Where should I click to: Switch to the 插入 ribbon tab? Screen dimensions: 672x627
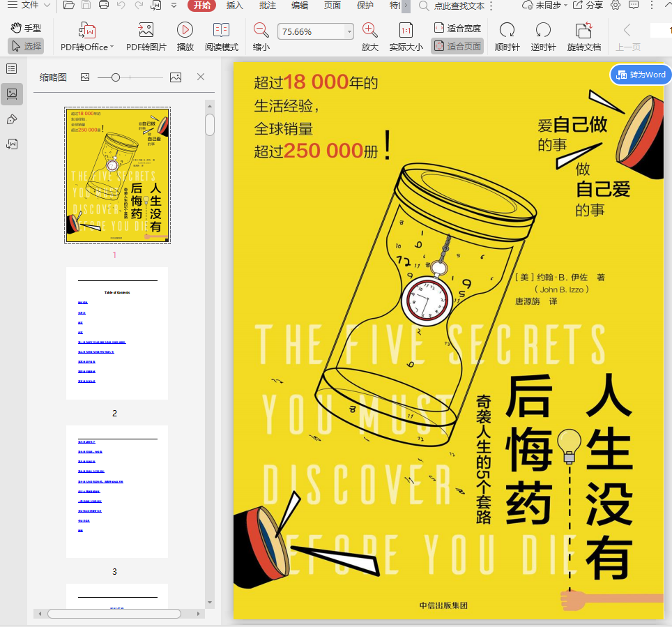pyautogui.click(x=235, y=6)
